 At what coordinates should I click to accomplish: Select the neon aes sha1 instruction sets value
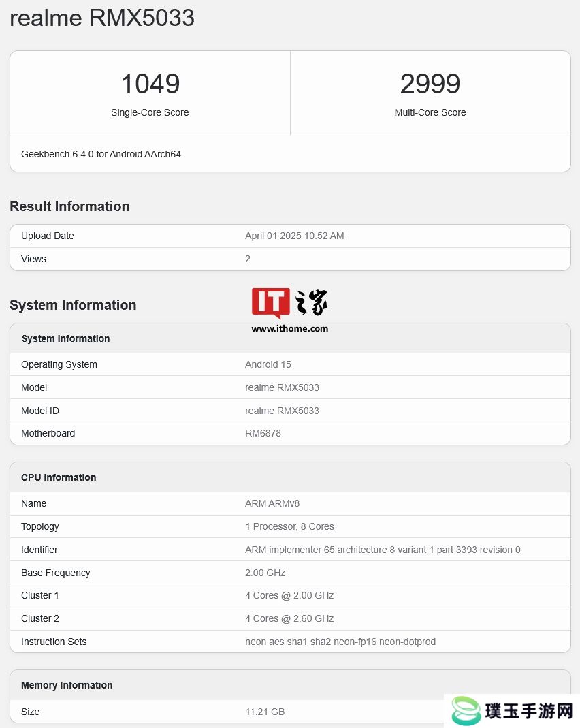click(x=340, y=642)
